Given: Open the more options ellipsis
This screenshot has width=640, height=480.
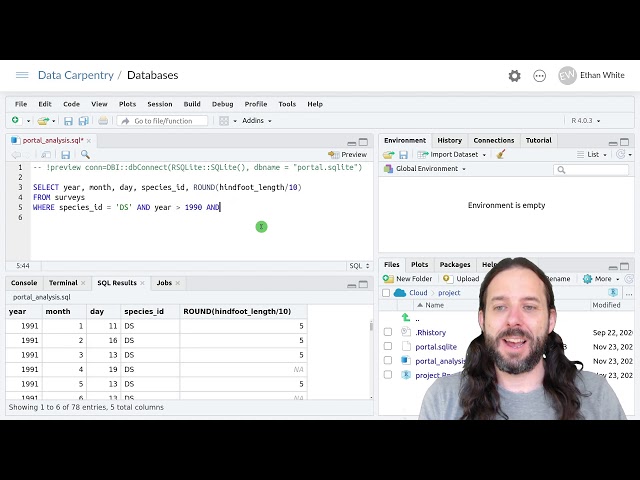Looking at the screenshot, I should 540,76.
